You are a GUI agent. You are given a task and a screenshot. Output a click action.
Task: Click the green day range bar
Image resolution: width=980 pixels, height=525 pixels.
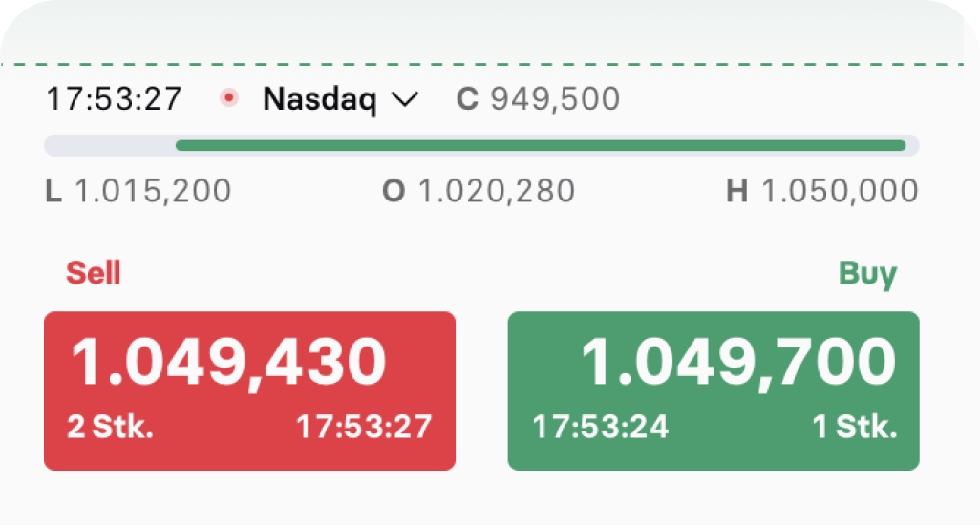pos(540,146)
